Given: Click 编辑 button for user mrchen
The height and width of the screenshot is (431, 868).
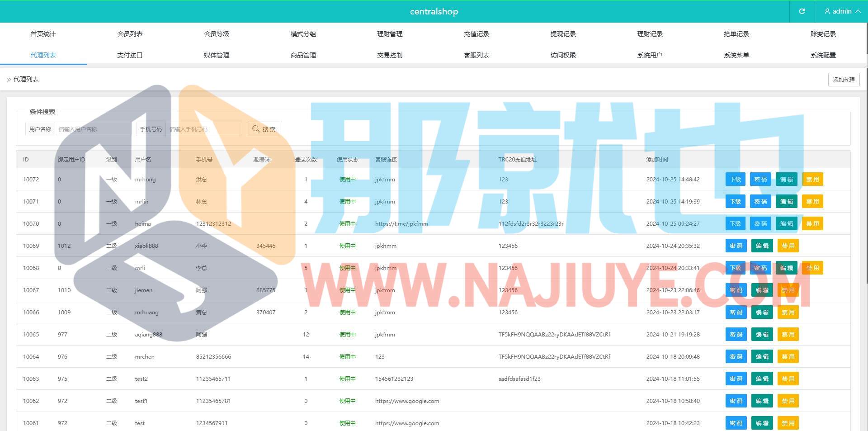Looking at the screenshot, I should coord(762,357).
